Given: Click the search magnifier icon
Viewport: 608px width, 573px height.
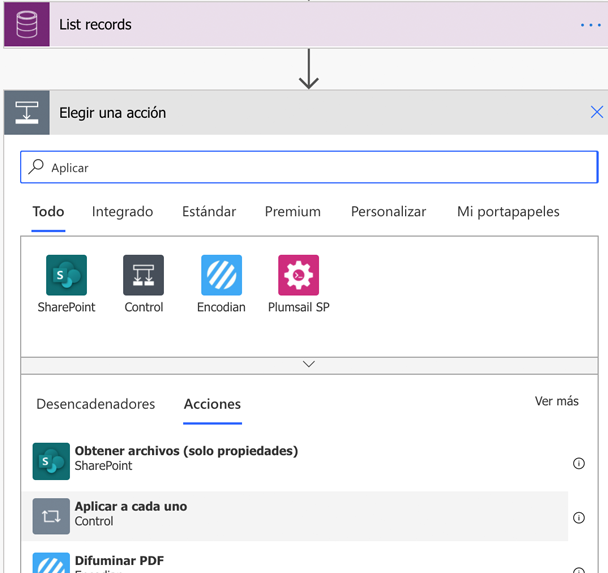Looking at the screenshot, I should [x=36, y=167].
